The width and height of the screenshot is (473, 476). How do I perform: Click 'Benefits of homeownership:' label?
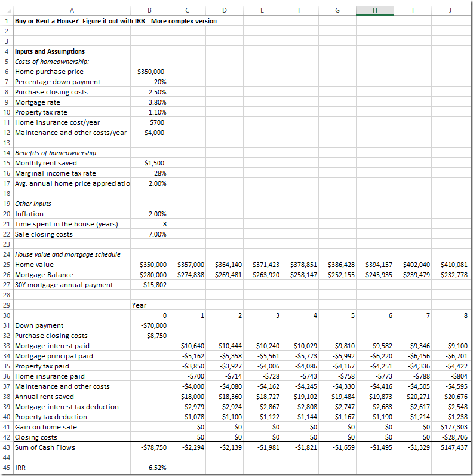(57, 153)
